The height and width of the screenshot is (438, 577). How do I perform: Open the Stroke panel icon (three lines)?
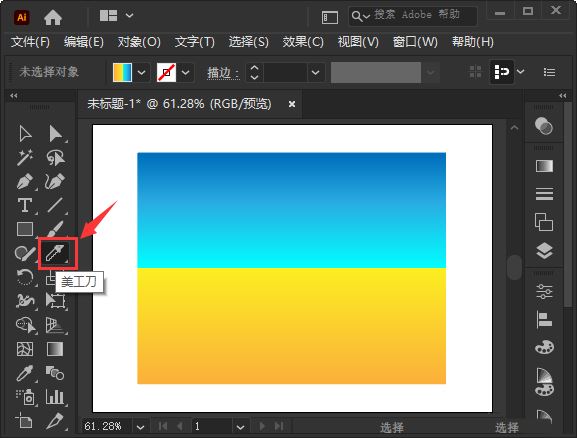544,194
